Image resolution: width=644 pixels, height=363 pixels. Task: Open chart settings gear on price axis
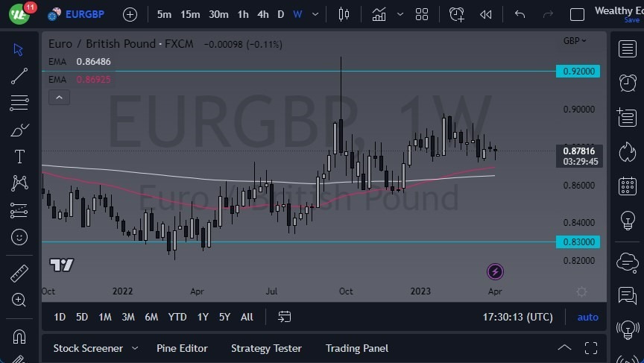click(581, 291)
